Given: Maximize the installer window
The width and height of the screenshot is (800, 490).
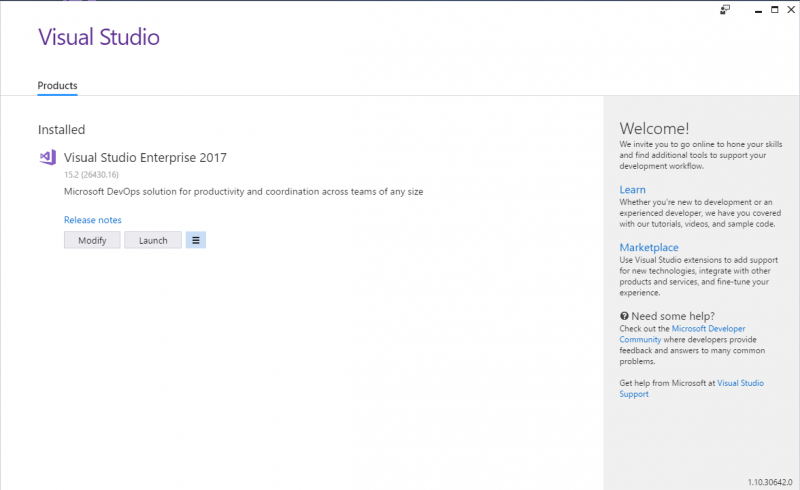Looking at the screenshot, I should tap(774, 10).
